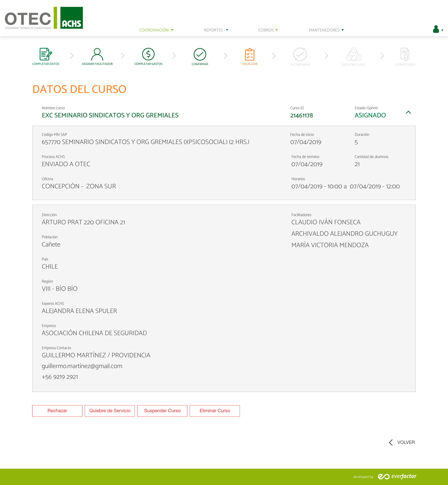Click facilitator MARÍA VICTORIA MENDOZA
The width and height of the screenshot is (448, 485).
click(x=330, y=245)
